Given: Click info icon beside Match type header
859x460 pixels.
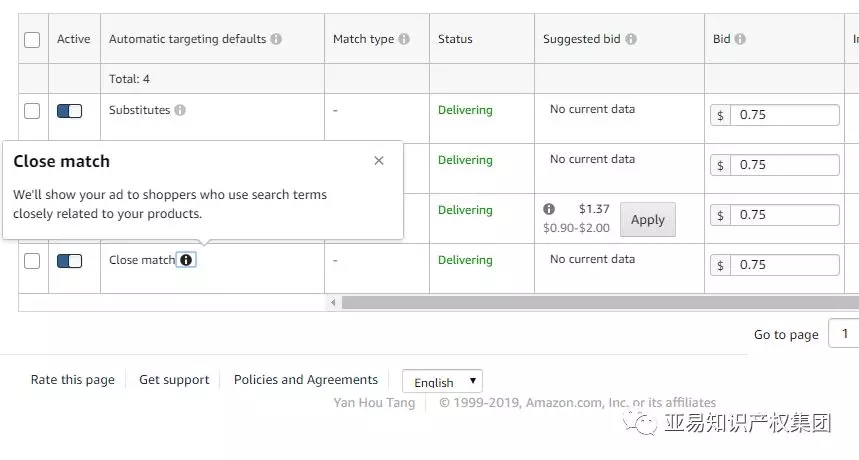Looking at the screenshot, I should click(x=404, y=39).
